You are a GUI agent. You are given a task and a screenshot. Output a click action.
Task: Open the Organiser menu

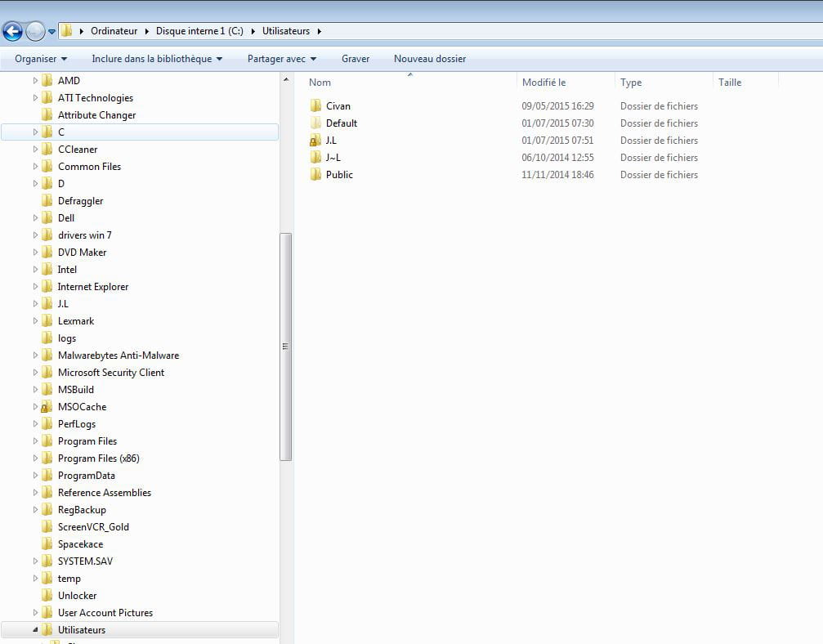point(41,59)
